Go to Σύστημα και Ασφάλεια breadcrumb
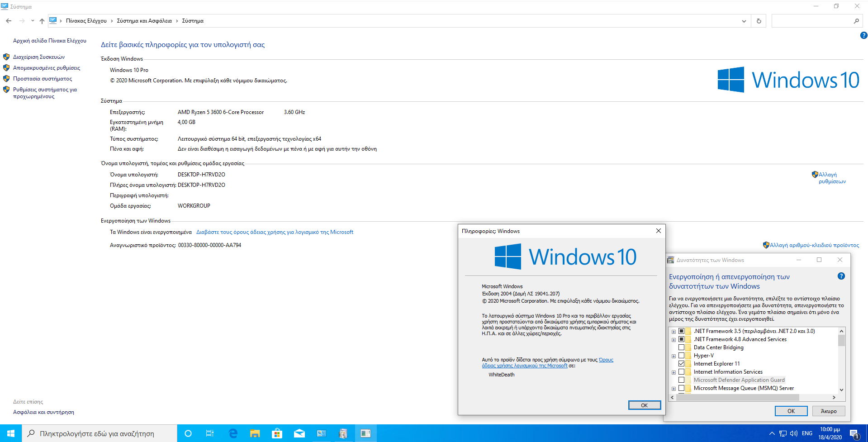868x442 pixels. 144,21
